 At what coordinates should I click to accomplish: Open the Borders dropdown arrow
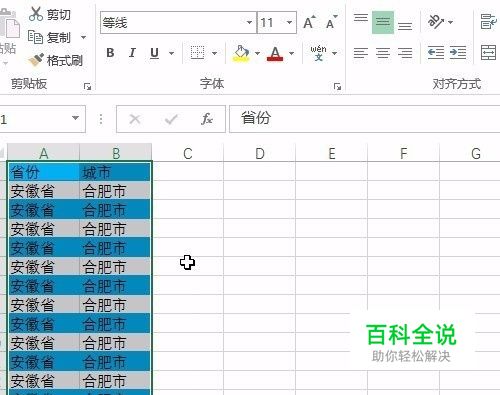coord(215,53)
